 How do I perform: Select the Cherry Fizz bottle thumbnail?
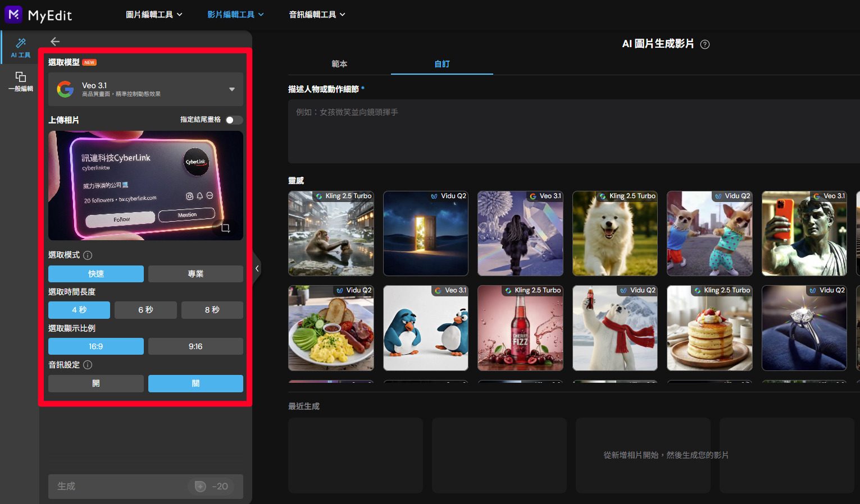point(520,328)
